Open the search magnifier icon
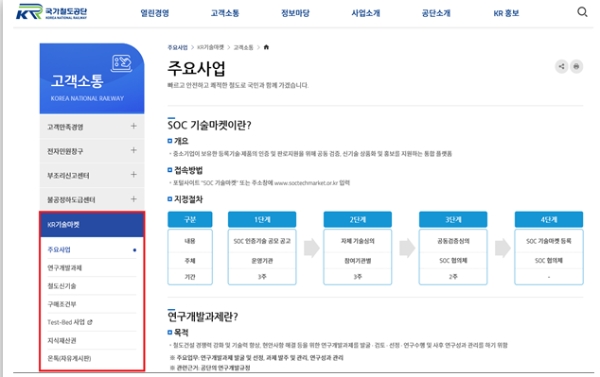 (582, 12)
